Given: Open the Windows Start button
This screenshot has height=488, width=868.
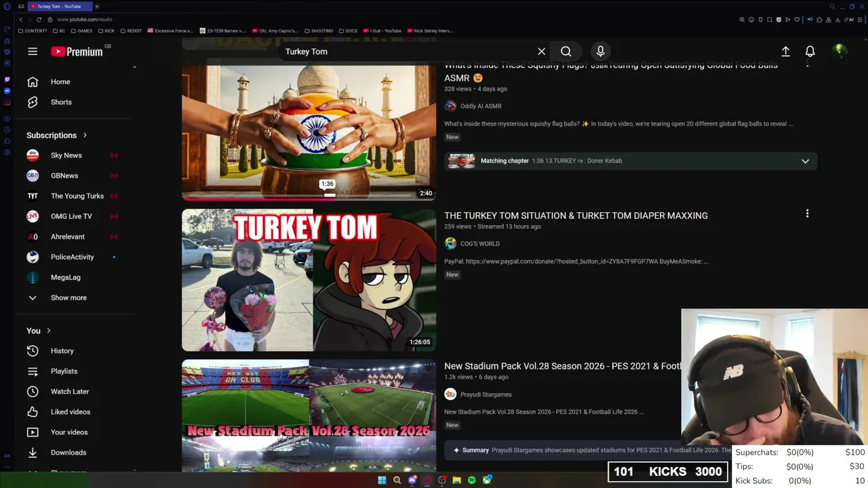Looking at the screenshot, I should pos(382,480).
